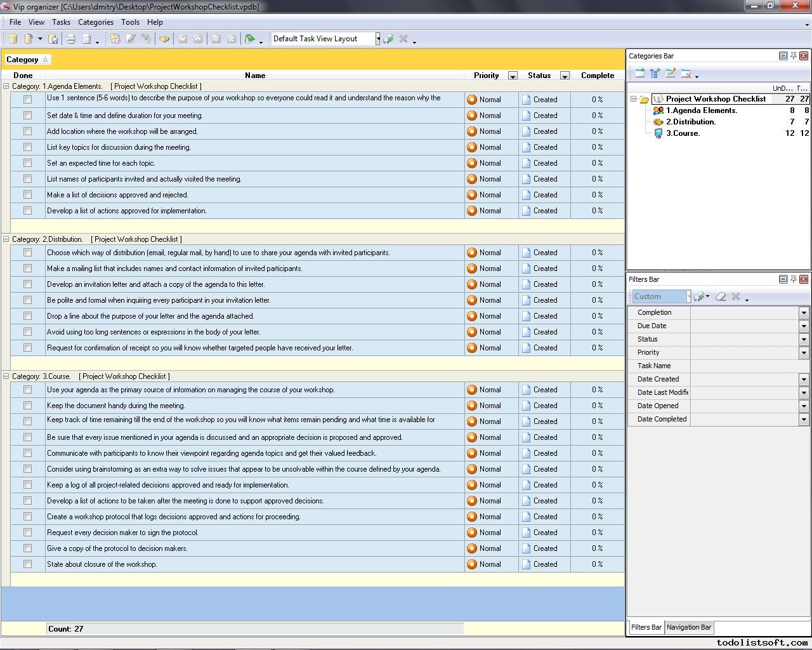812x650 pixels.
Task: Collapse the 2.Distribution category group
Action: point(6,239)
